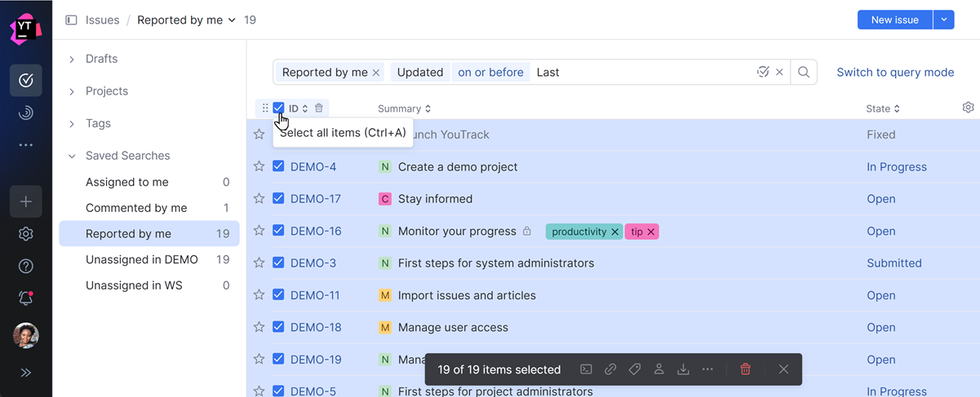Click Switch to query mode link
Viewport: 980px width, 397px height.
coord(895,73)
